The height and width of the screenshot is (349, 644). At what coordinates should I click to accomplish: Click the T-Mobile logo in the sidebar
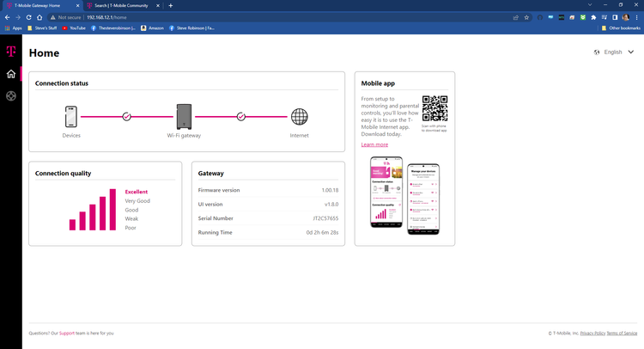point(11,52)
